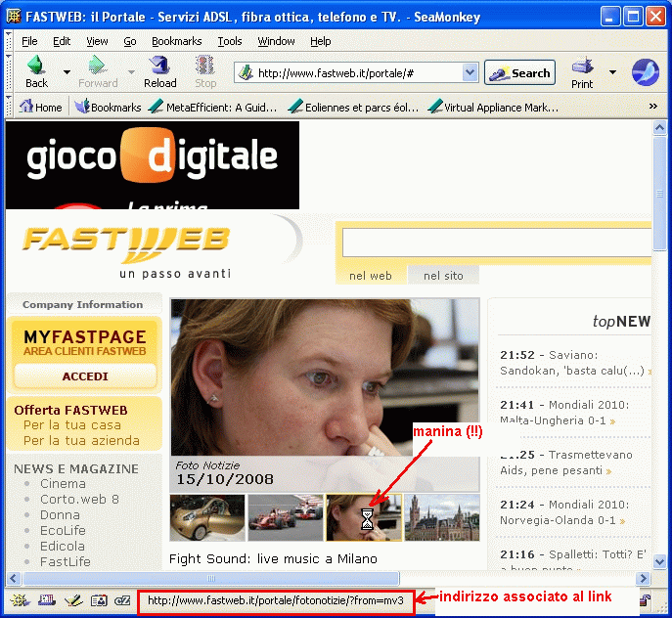Open 'Per la tua casa' link
This screenshot has width=672, height=618.
[x=72, y=424]
